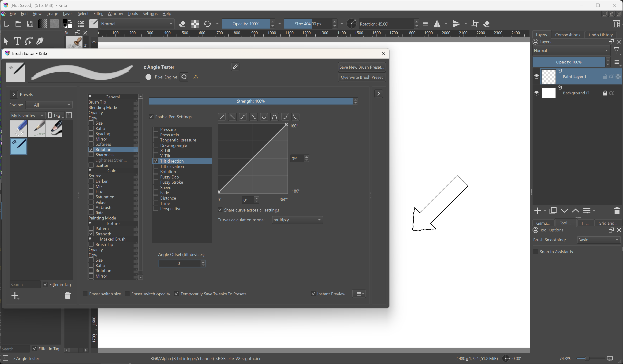Adjust the Strength slider
Image resolution: width=623 pixels, height=364 pixels.
(x=250, y=101)
